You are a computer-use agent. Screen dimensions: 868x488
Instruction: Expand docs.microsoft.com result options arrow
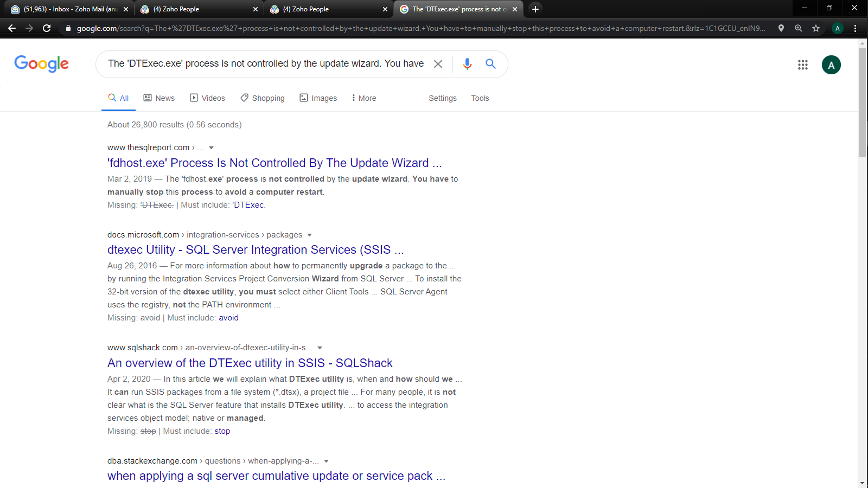pos(310,235)
